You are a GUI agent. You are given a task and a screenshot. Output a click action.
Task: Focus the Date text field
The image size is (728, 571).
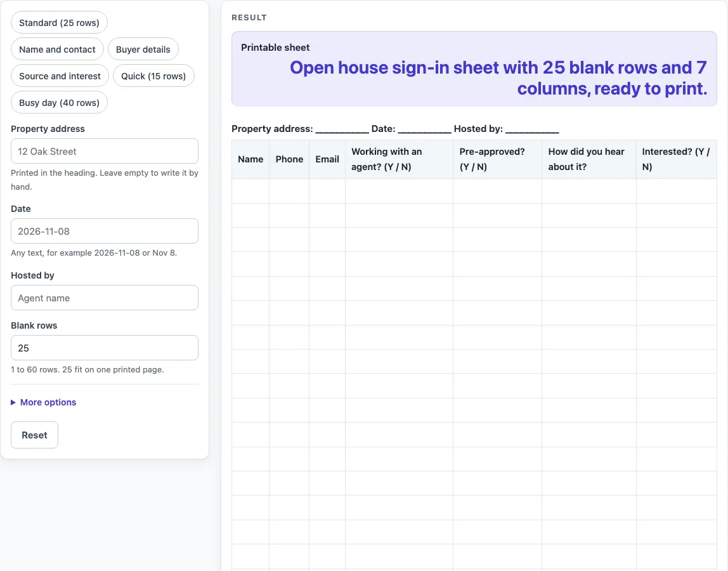click(105, 231)
